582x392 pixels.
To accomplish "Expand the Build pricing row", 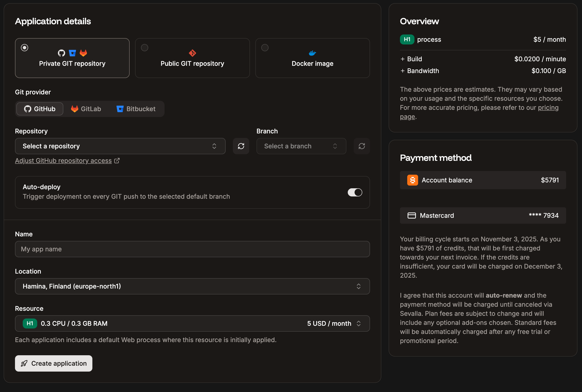I will pos(403,59).
